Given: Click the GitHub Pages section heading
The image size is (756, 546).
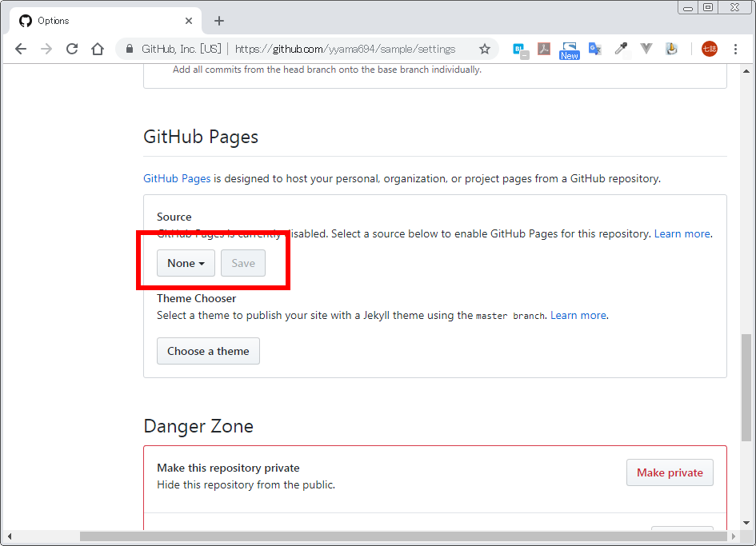Looking at the screenshot, I should 201,137.
